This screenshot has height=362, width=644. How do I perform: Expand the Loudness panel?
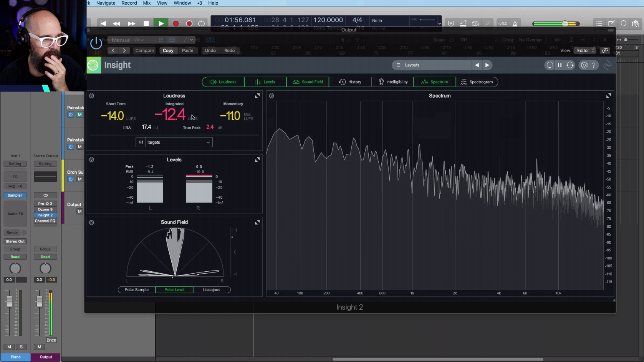click(257, 96)
